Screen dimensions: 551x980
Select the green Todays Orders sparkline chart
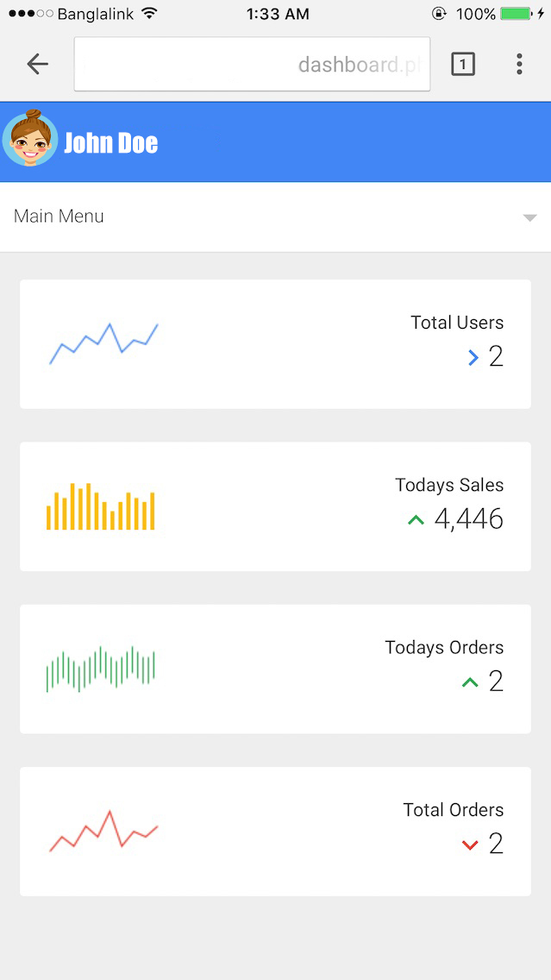pos(101,669)
